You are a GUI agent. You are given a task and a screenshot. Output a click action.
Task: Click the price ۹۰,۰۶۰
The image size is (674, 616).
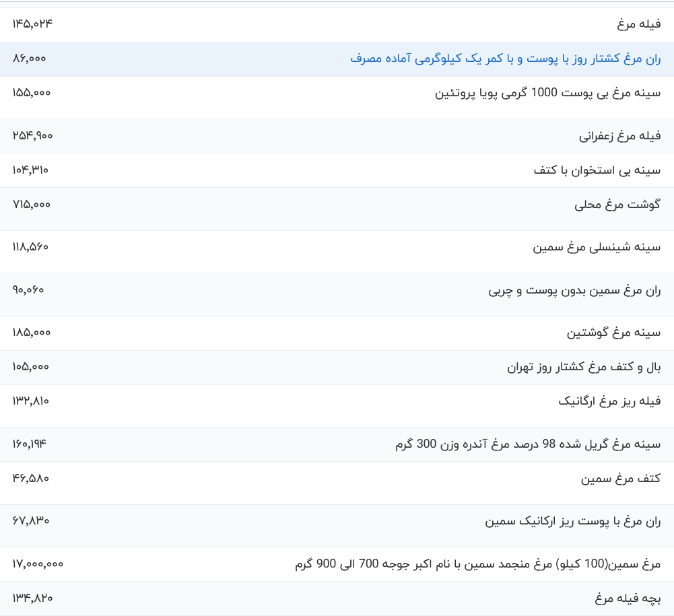28,290
